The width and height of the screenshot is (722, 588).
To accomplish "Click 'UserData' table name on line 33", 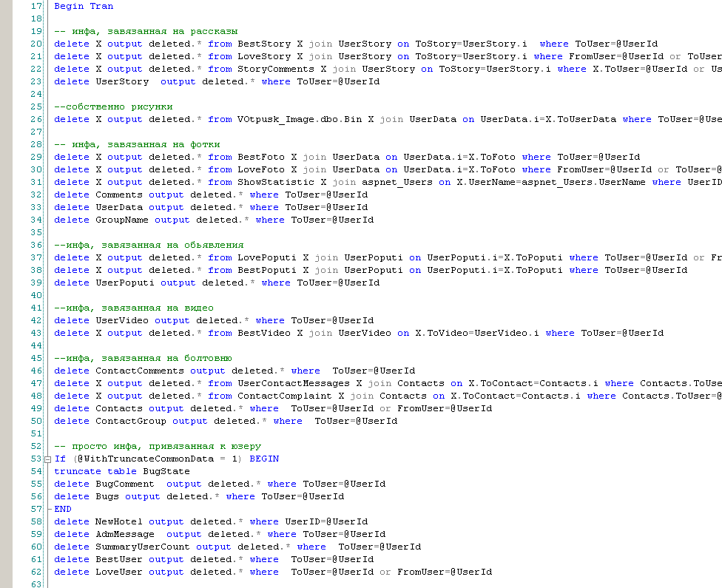I will [119, 207].
